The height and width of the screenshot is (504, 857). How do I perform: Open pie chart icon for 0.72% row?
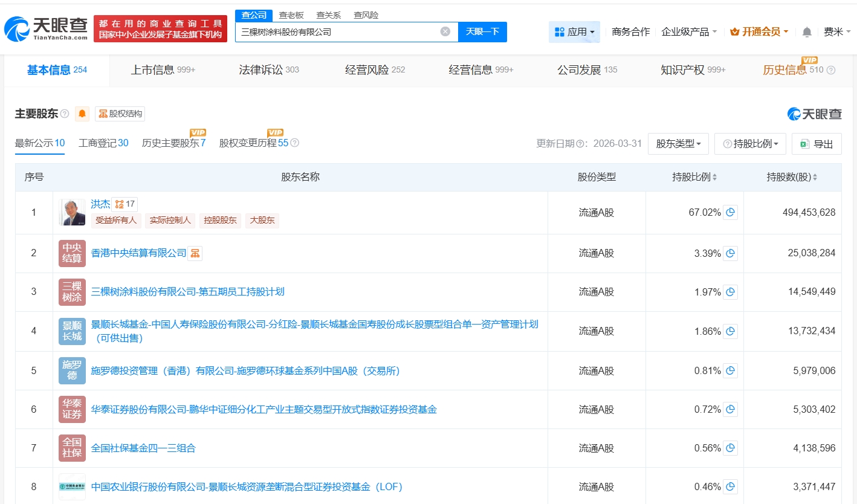click(x=731, y=409)
